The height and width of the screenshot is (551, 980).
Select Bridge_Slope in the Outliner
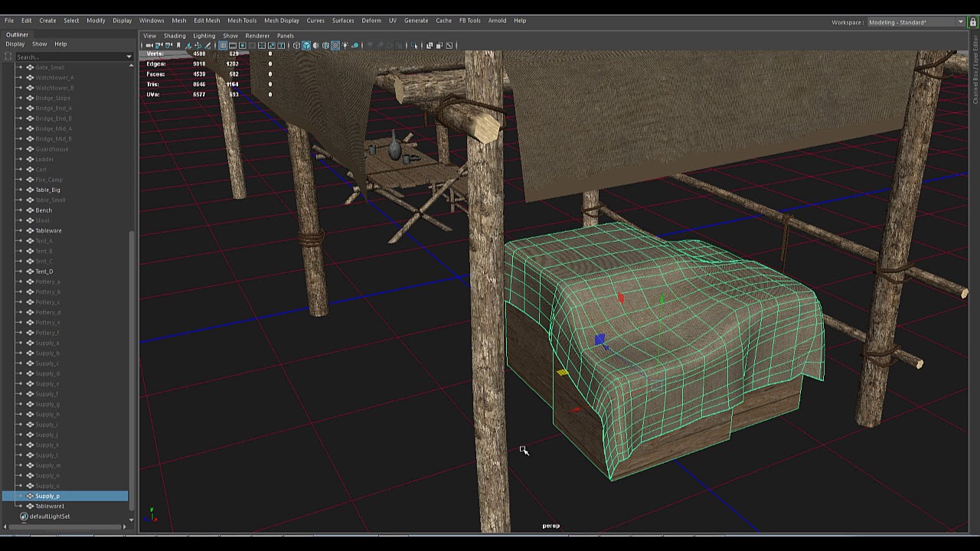tap(53, 98)
